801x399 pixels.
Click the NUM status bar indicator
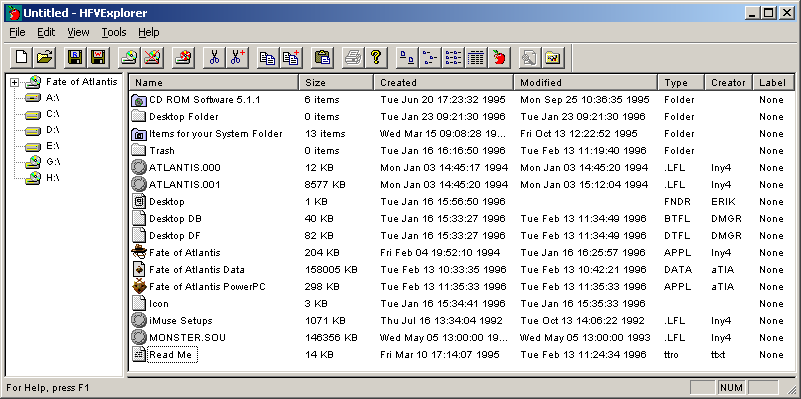pos(731,388)
